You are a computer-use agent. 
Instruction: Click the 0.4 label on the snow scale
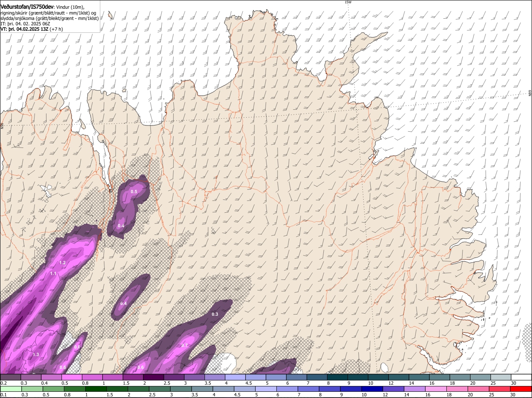[x=44, y=383]
